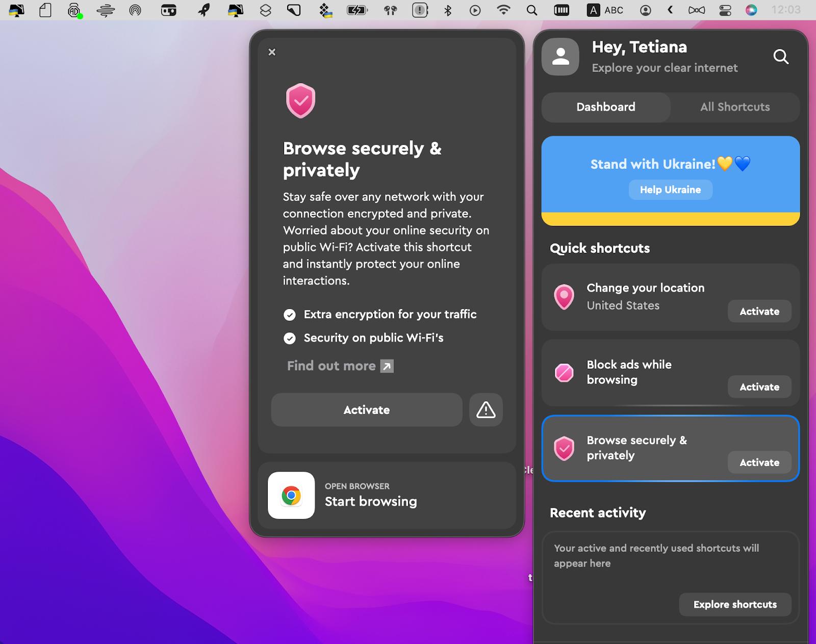Click the Explore shortcuts button

click(735, 604)
